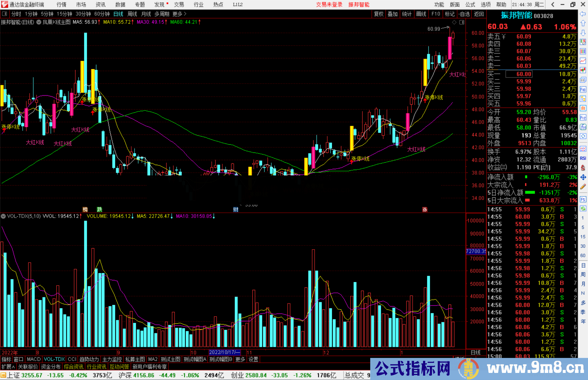Select the 15 minute sidebar period
Image resolution: width=588 pixels, height=380 pixels.
[x=583, y=237]
